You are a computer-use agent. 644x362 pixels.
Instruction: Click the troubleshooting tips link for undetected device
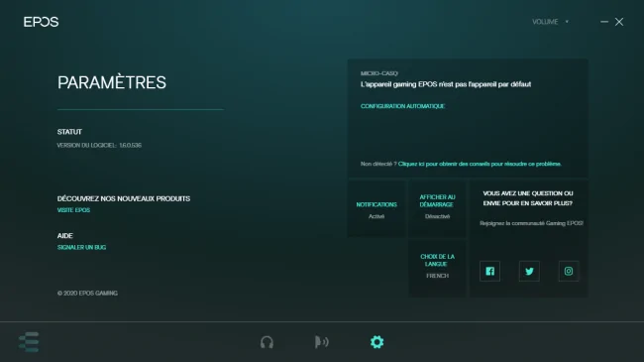pos(480,164)
